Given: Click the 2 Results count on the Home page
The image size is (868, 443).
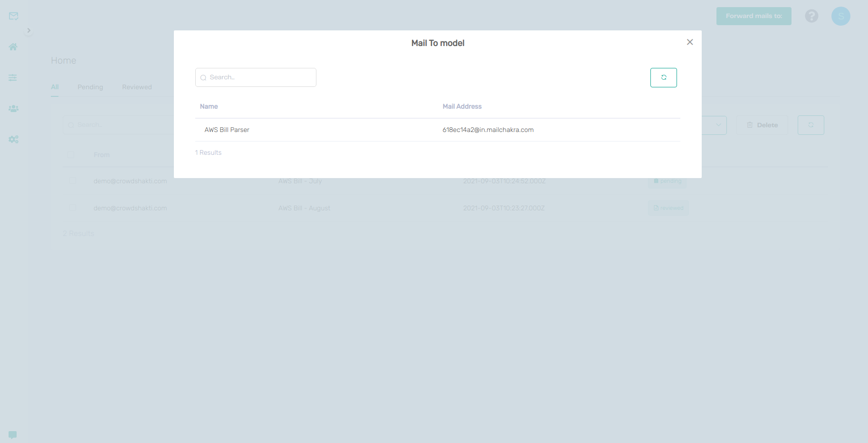Looking at the screenshot, I should pos(78,234).
